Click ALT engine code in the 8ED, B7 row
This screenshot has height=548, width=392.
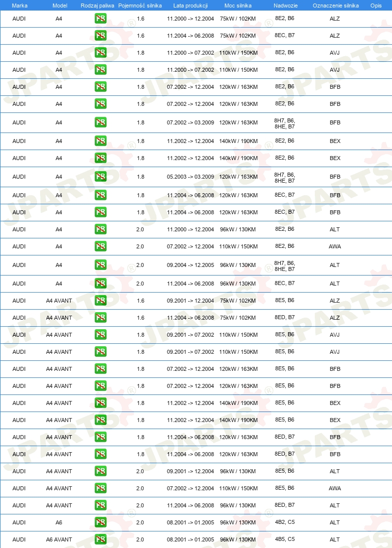pos(335,506)
